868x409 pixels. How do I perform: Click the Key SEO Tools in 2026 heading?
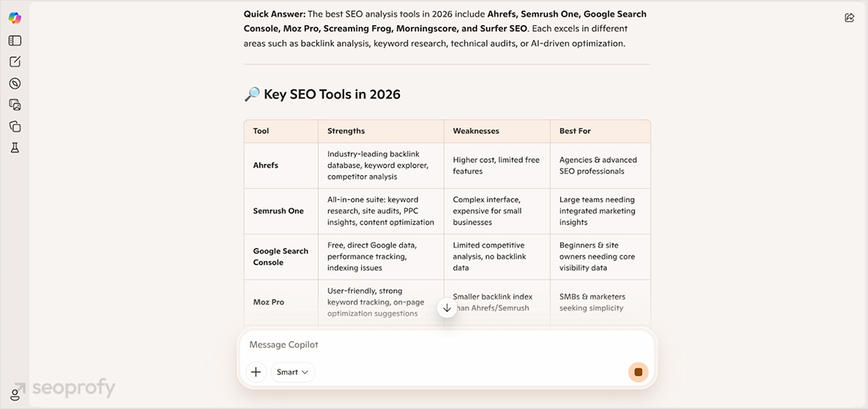tap(331, 94)
